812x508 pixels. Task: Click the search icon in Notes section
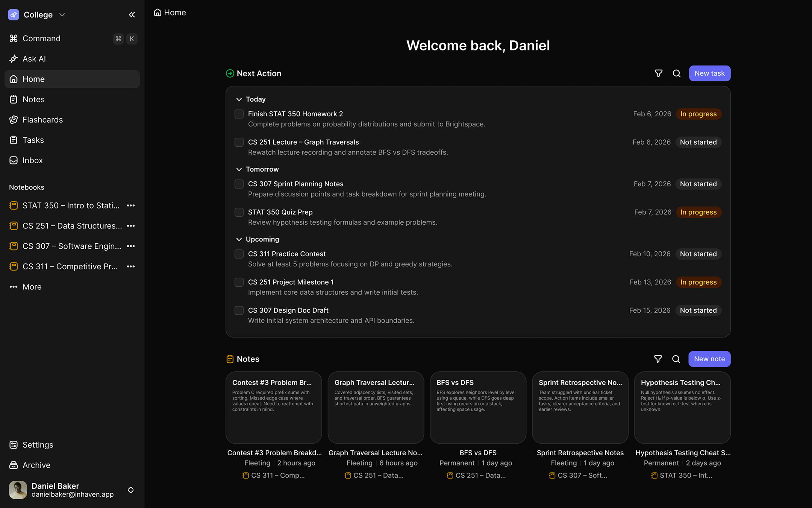pos(676,359)
